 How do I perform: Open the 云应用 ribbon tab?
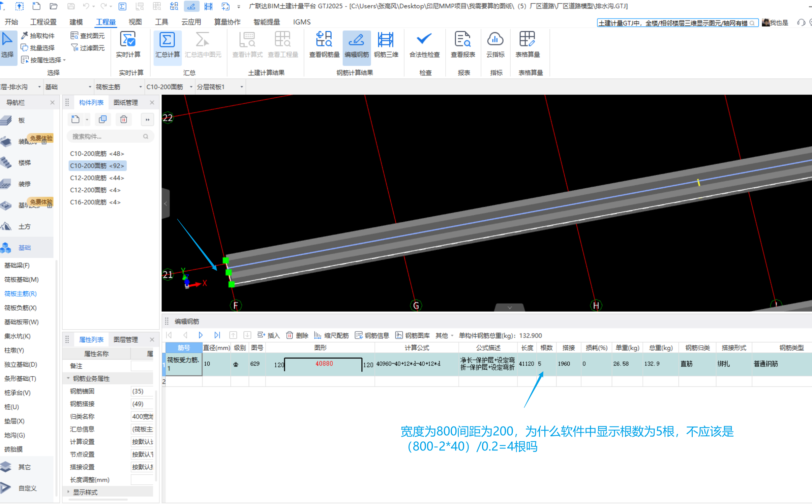click(191, 22)
